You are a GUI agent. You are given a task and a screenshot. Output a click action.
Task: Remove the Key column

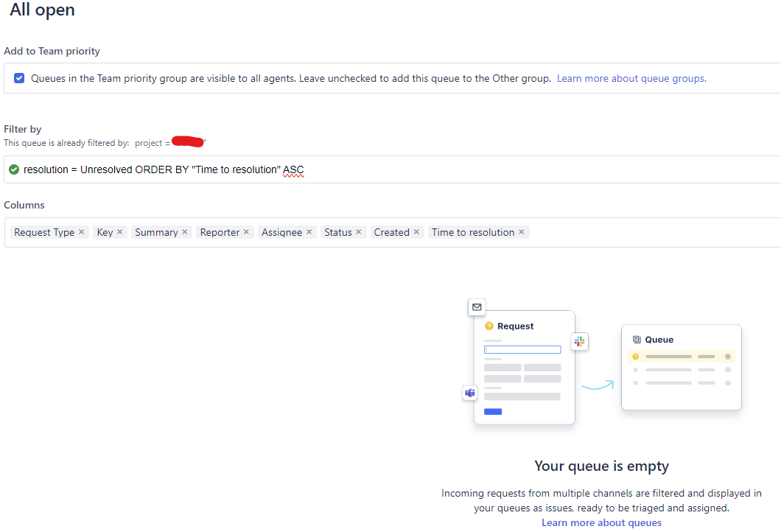tap(119, 232)
